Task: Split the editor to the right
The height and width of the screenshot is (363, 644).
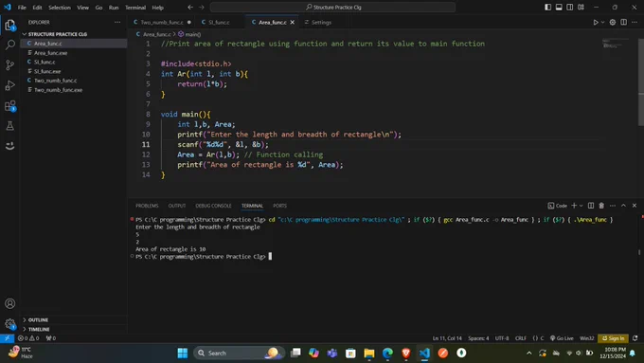Action: point(623,22)
